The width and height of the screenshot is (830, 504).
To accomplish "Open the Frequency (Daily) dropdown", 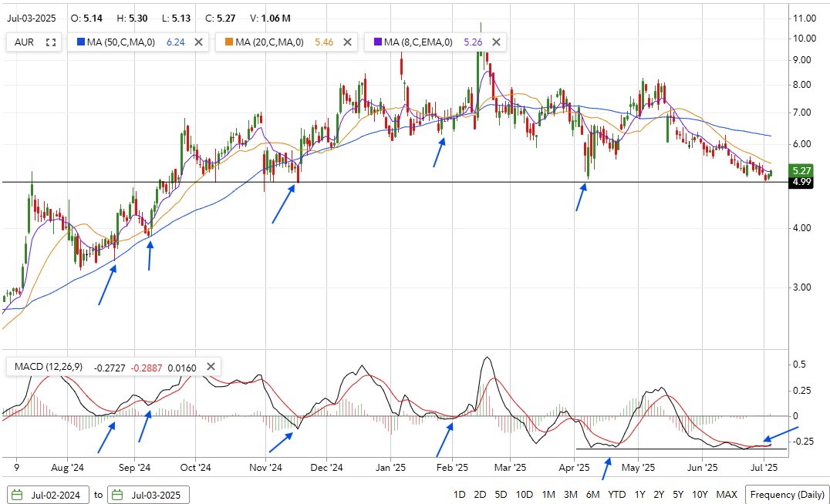I will coord(787,495).
